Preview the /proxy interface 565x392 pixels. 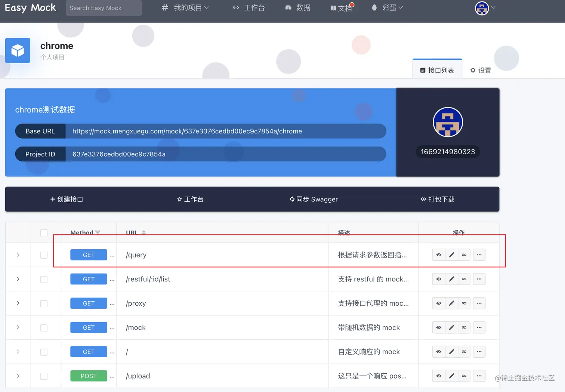(x=439, y=303)
